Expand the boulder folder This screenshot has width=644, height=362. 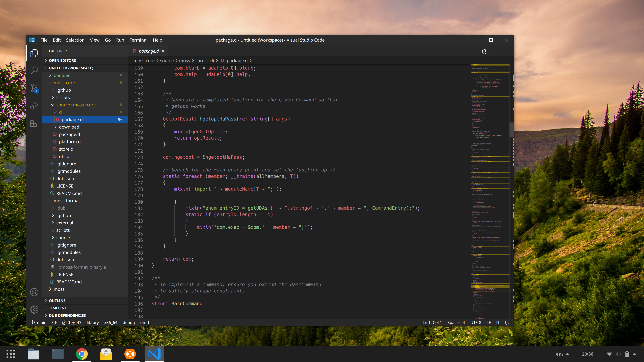[85, 75]
